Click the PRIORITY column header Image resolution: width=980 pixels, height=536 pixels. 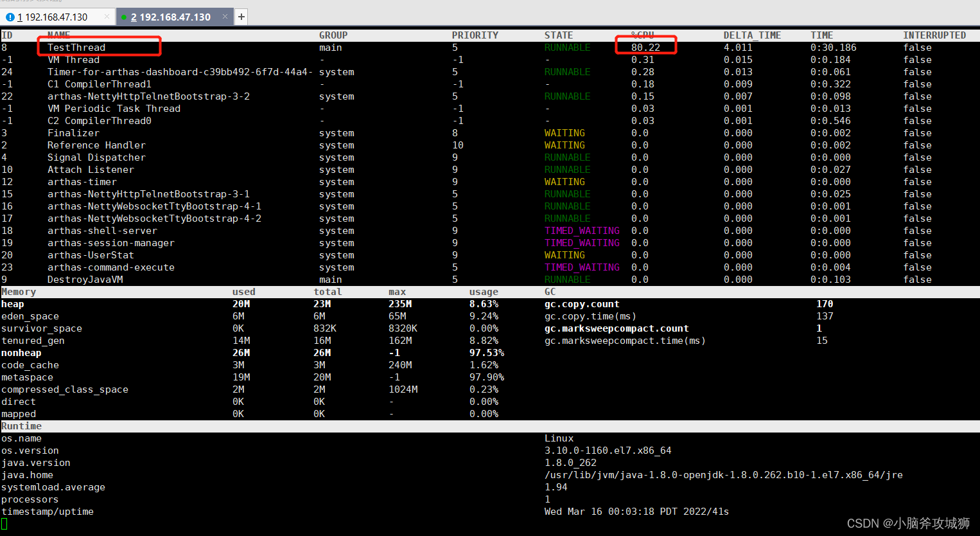pos(475,35)
